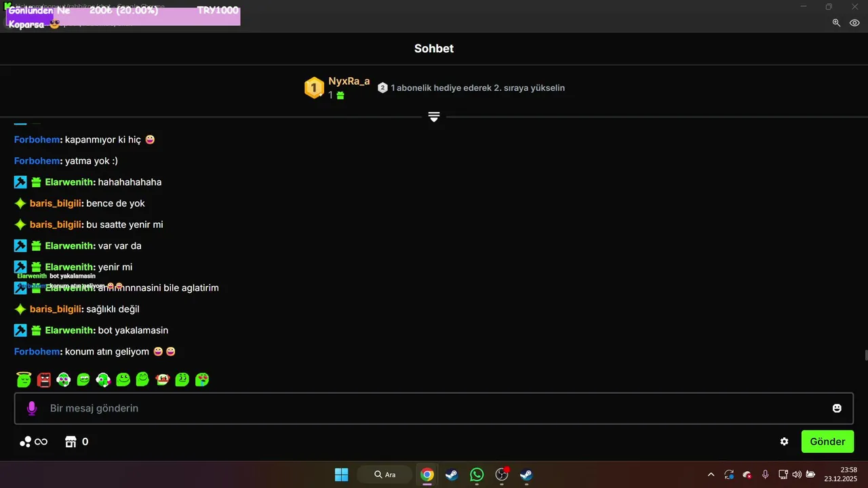Click Elarwenith on var var da message
Screen dimensions: 868x488
point(69,245)
